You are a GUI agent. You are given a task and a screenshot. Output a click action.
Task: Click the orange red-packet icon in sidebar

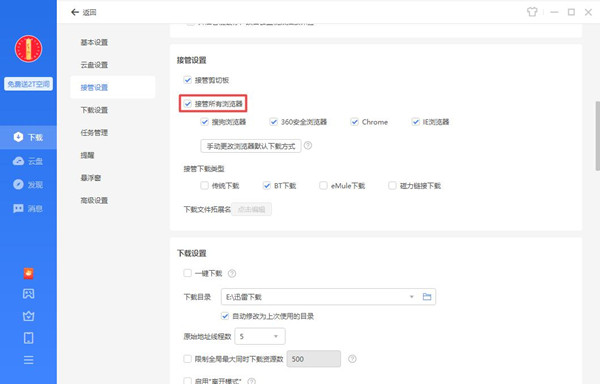(28, 273)
